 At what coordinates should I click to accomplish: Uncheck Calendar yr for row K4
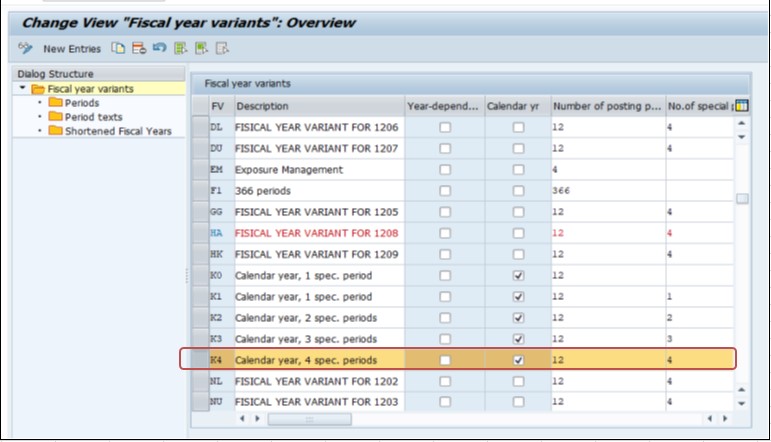coord(518,360)
